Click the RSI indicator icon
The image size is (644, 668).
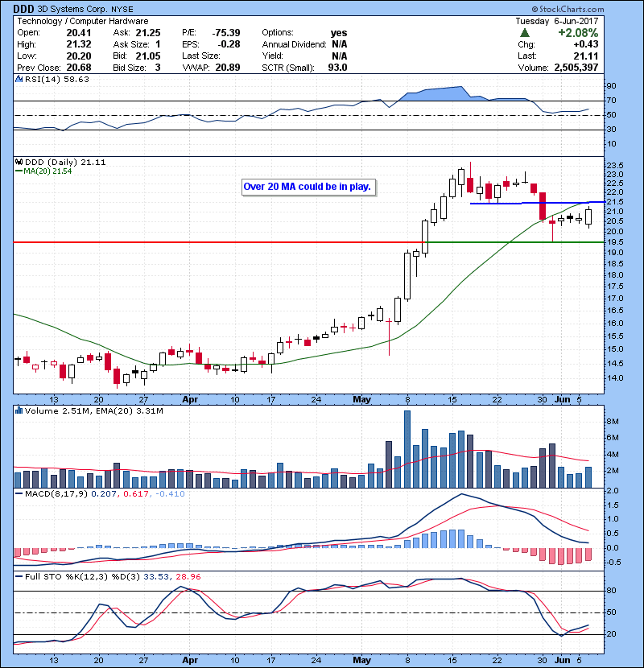[19, 79]
